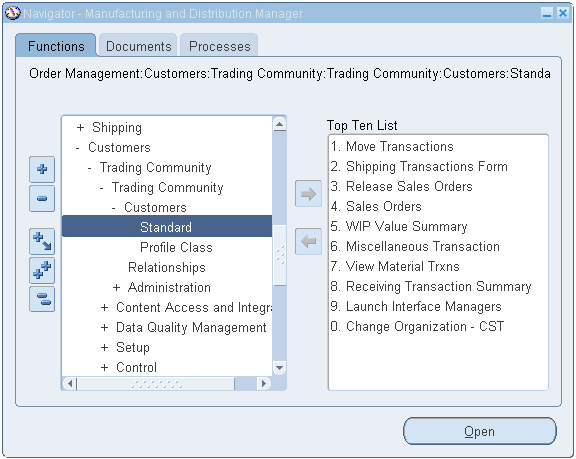The image size is (576, 459).
Task: Select Standard in the function tree
Action: [167, 227]
